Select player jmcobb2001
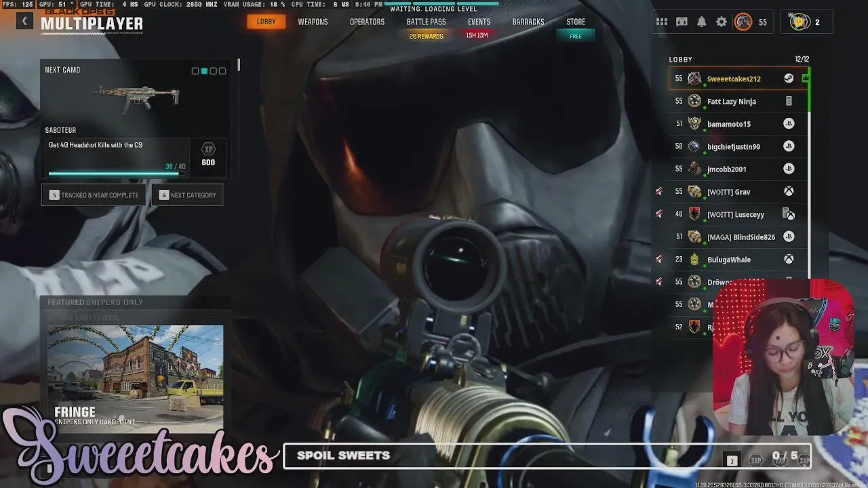This screenshot has height=488, width=868. coord(727,169)
